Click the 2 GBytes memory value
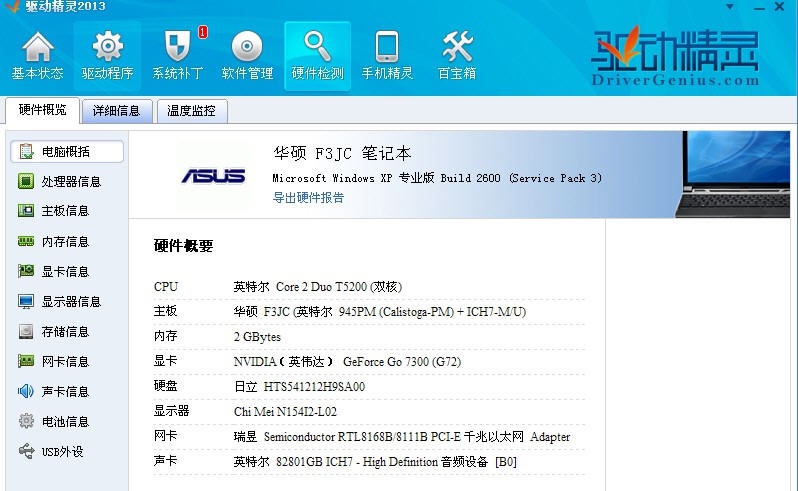This screenshot has width=798, height=491. click(257, 337)
